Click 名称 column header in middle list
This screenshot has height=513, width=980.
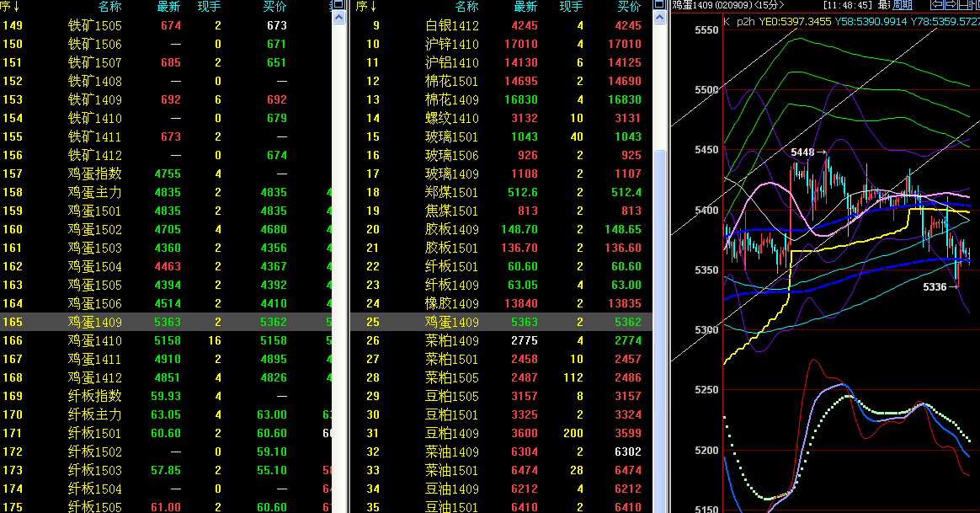[x=466, y=6]
